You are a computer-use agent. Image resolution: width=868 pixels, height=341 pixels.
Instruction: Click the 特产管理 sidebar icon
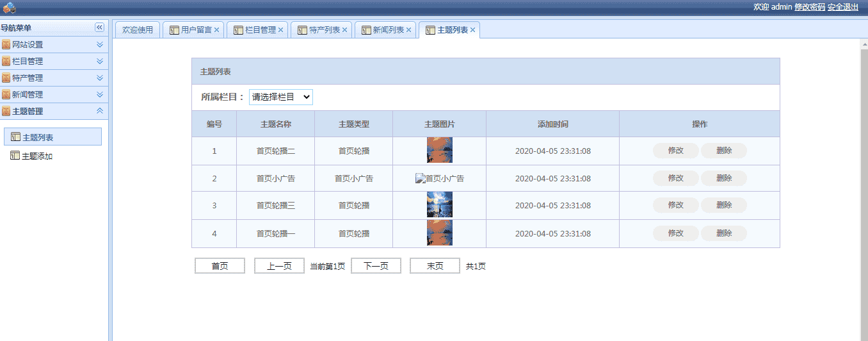[x=6, y=78]
